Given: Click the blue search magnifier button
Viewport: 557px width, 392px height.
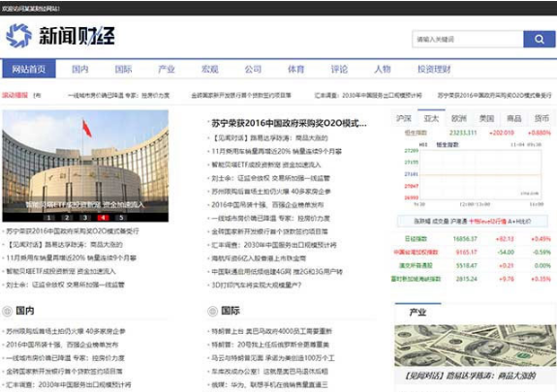Looking at the screenshot, I should pyautogui.click(x=539, y=39).
